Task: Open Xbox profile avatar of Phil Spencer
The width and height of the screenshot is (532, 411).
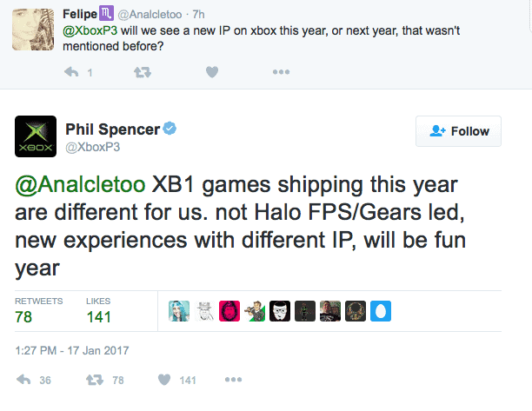Action: 36,137
